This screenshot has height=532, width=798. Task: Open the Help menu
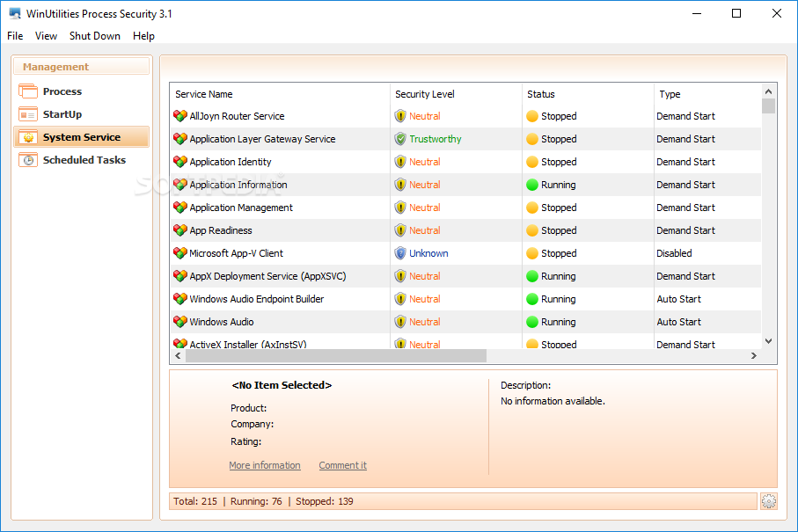143,35
